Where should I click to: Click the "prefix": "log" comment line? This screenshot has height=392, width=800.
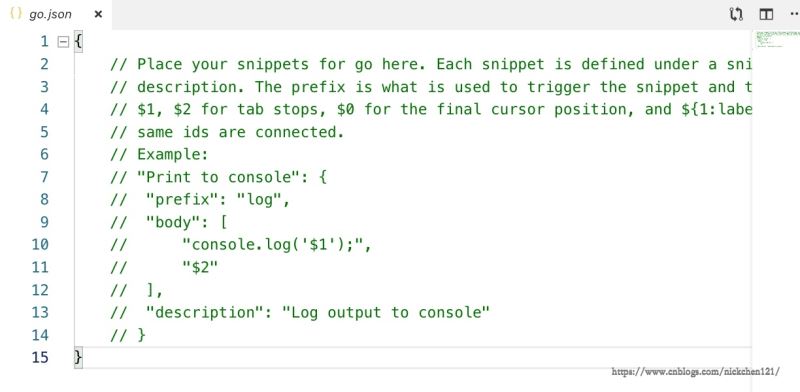(200, 200)
